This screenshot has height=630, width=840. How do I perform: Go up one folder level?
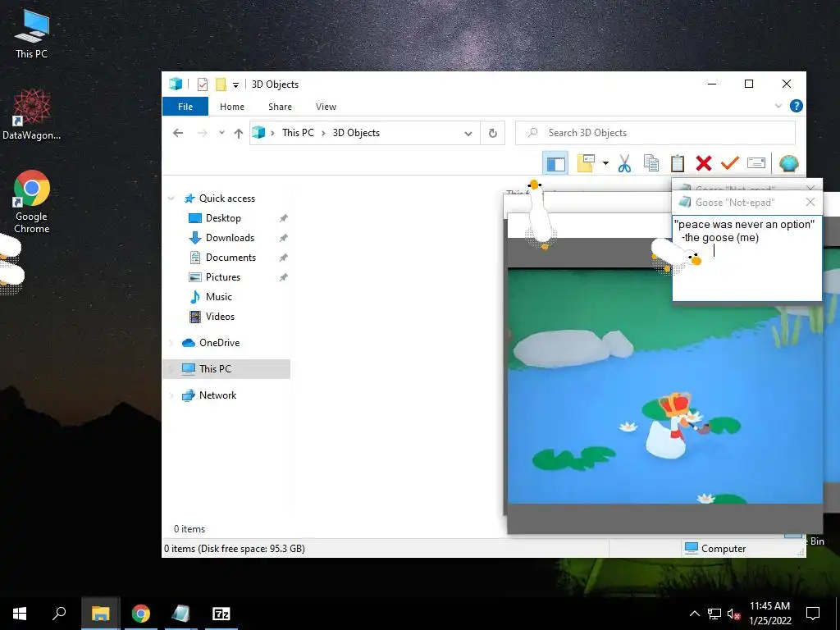[x=239, y=134]
